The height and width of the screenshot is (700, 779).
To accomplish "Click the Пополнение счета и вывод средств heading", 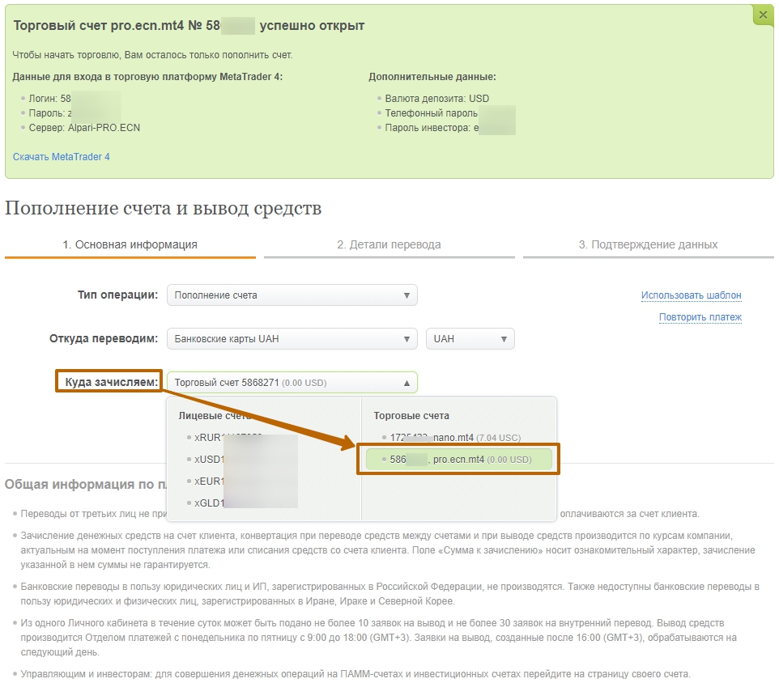I will [163, 209].
